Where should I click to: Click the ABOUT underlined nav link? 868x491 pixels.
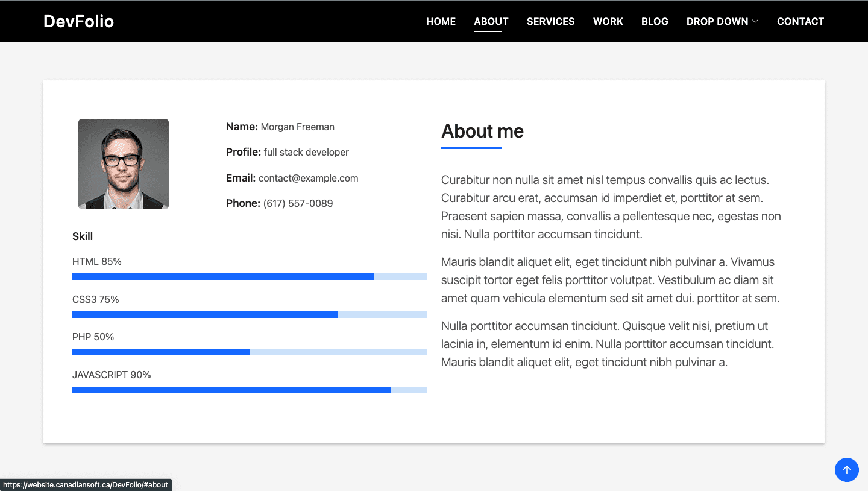[491, 21]
